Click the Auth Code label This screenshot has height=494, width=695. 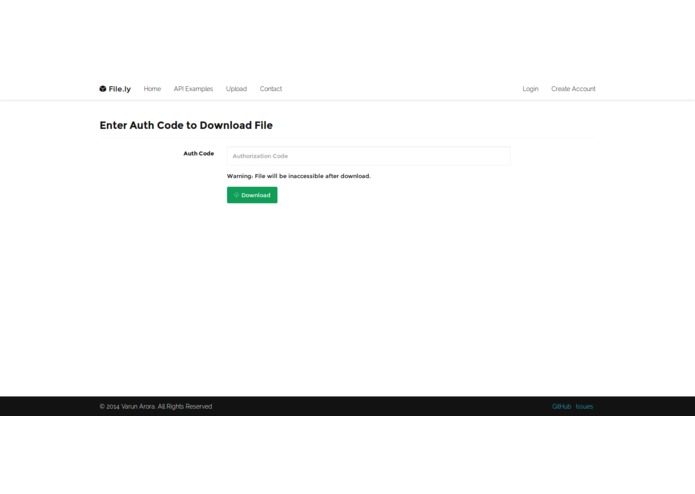pos(199,153)
